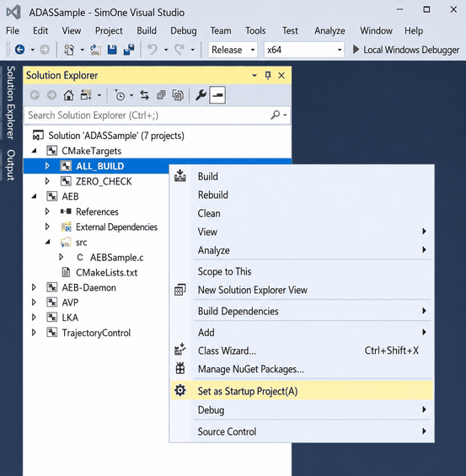Image resolution: width=466 pixels, height=476 pixels.
Task: Select External Dependencies node
Action: (x=116, y=227)
